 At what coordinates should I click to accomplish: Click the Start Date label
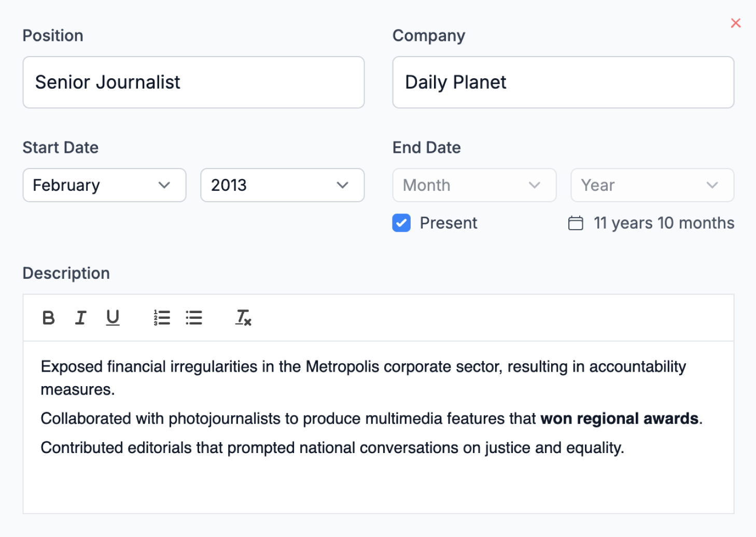click(61, 148)
